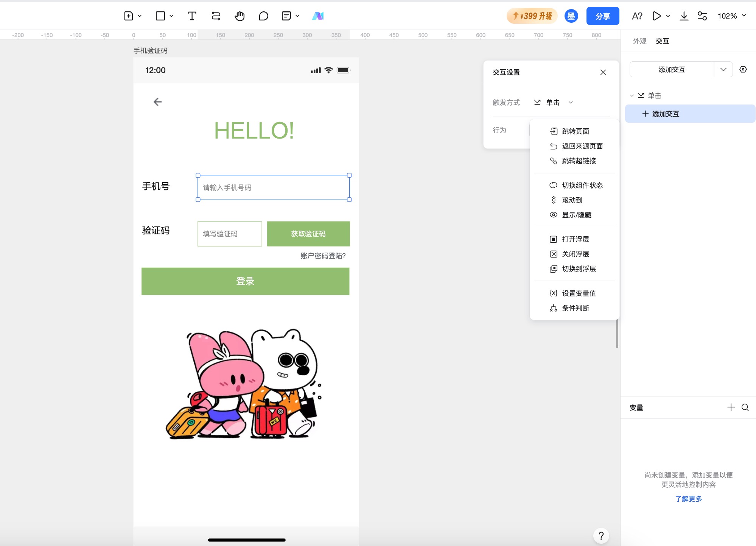The height and width of the screenshot is (546, 756).
Task: Select the 12:00 status bar time
Action: 155,70
